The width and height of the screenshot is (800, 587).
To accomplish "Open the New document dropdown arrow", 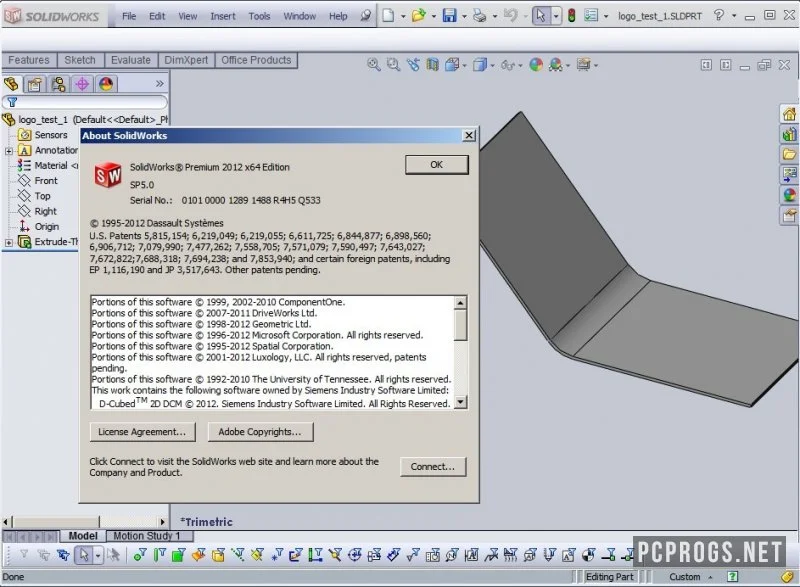I will click(403, 16).
